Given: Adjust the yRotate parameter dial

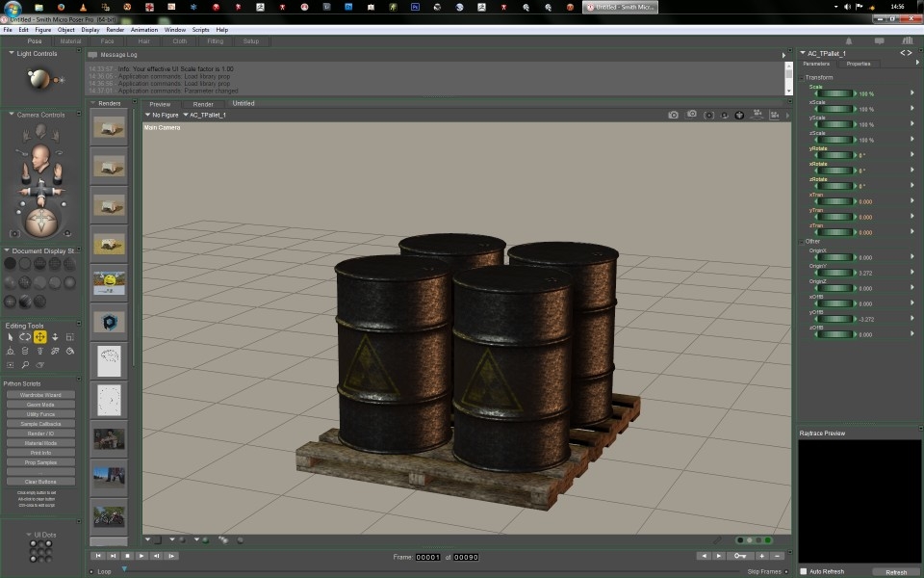Looking at the screenshot, I should click(x=835, y=155).
